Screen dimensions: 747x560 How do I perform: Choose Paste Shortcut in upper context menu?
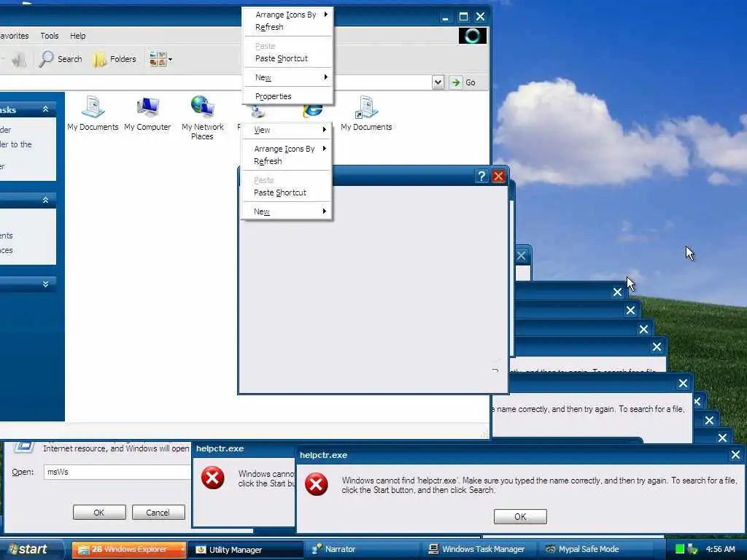click(x=287, y=58)
